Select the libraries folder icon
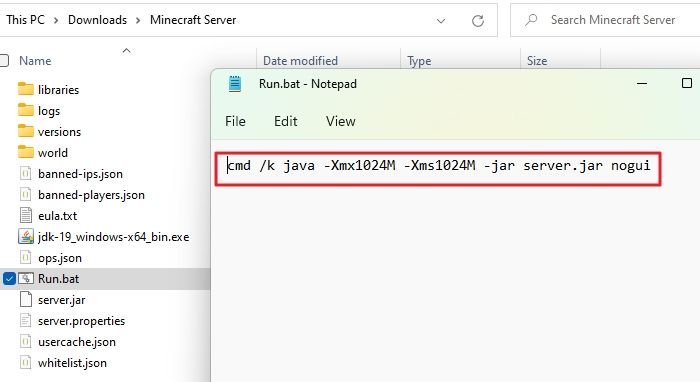 pos(25,89)
